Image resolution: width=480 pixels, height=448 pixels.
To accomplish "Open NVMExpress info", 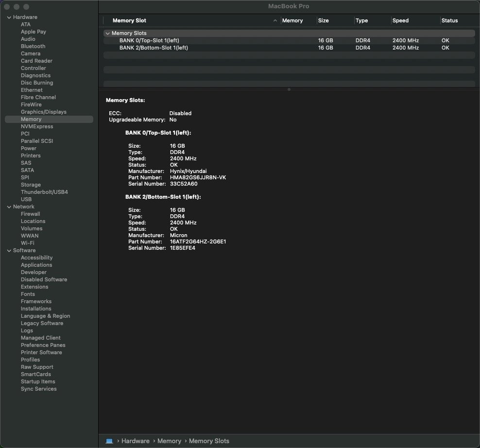I will pos(37,126).
